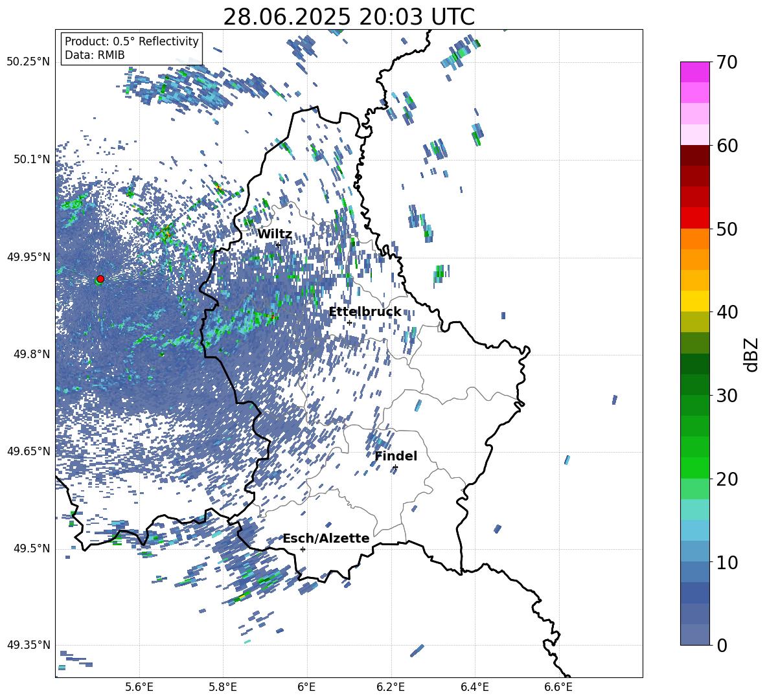The image size is (767, 700).
Task: Click the Findel city label
Action: (x=396, y=456)
